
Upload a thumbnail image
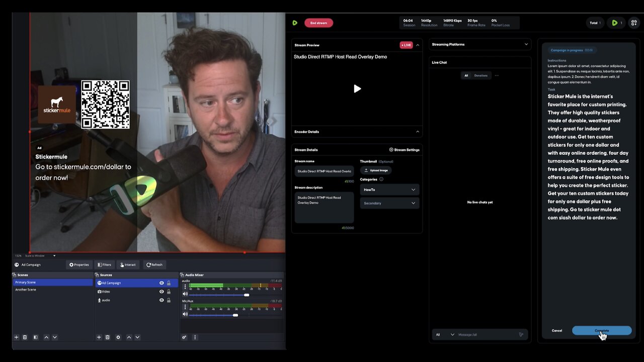click(376, 170)
